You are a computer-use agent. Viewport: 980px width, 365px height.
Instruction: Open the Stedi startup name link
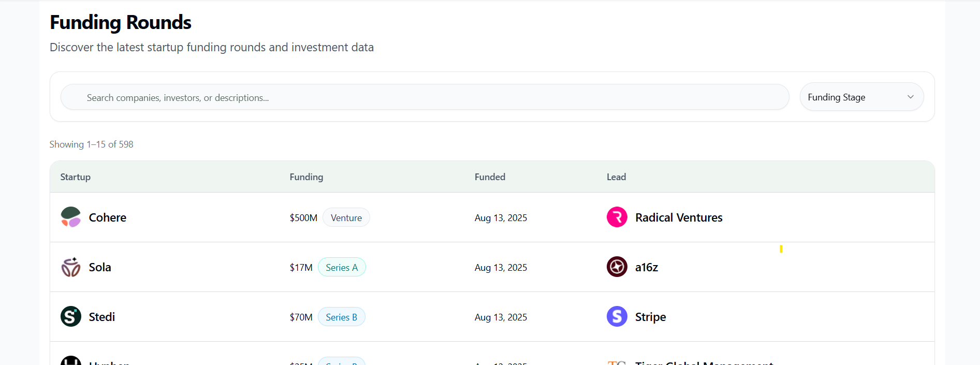click(x=102, y=317)
